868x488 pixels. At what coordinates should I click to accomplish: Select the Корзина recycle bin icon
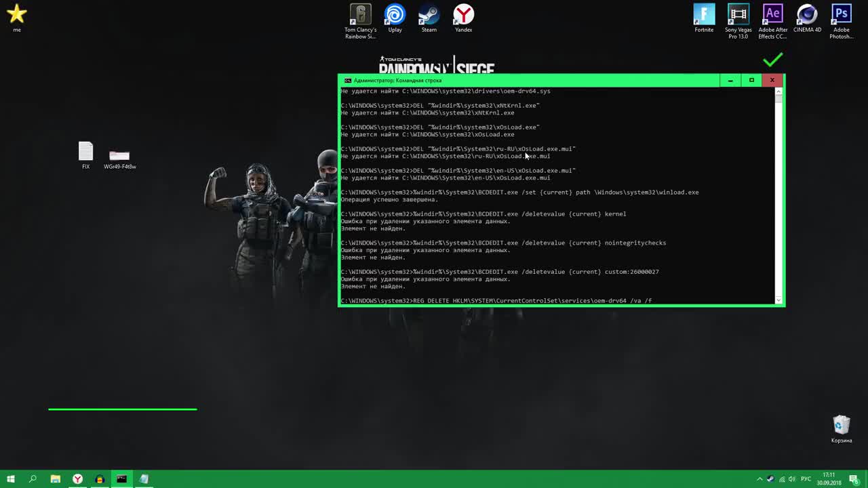(x=842, y=429)
